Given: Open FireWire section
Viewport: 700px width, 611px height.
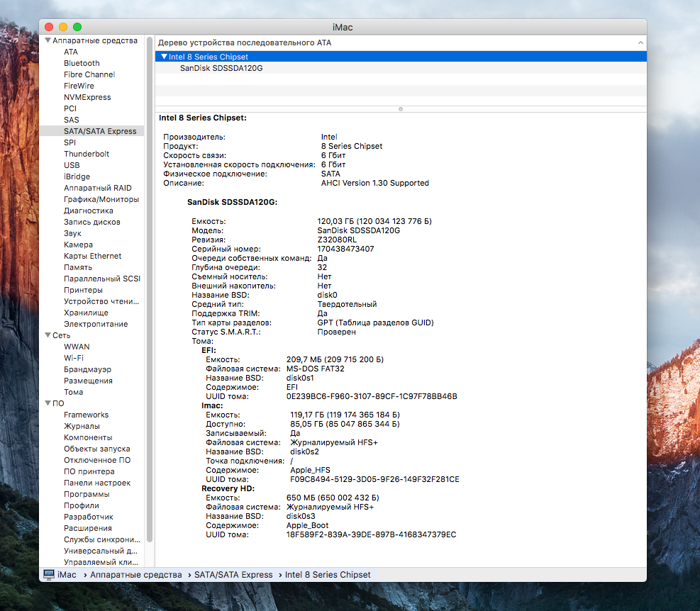Looking at the screenshot, I should click(x=79, y=86).
